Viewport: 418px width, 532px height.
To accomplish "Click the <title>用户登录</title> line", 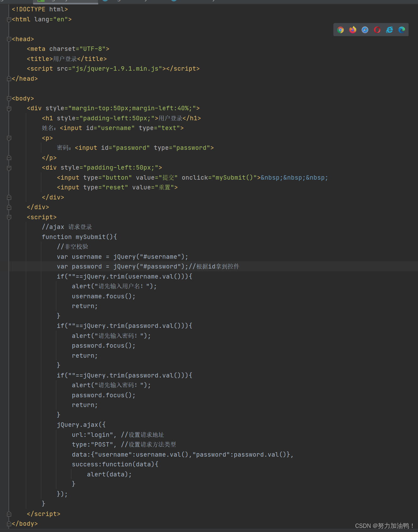I will 67,59.
